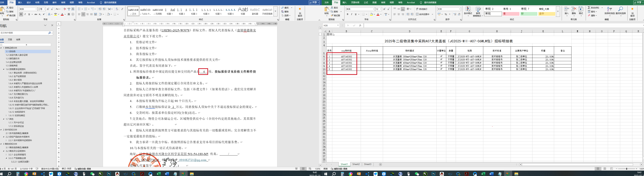Click the 共享 button in Word
644x176 pixels.
314,3
